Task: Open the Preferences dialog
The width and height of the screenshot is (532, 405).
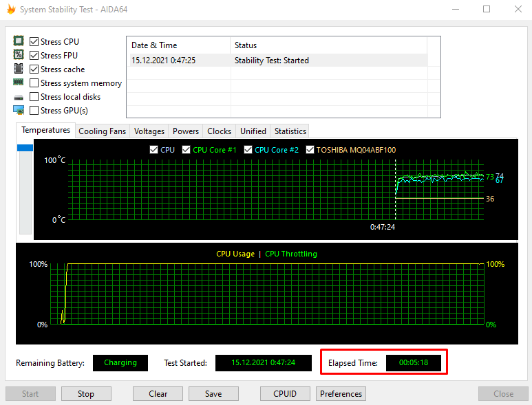Action: 341,394
